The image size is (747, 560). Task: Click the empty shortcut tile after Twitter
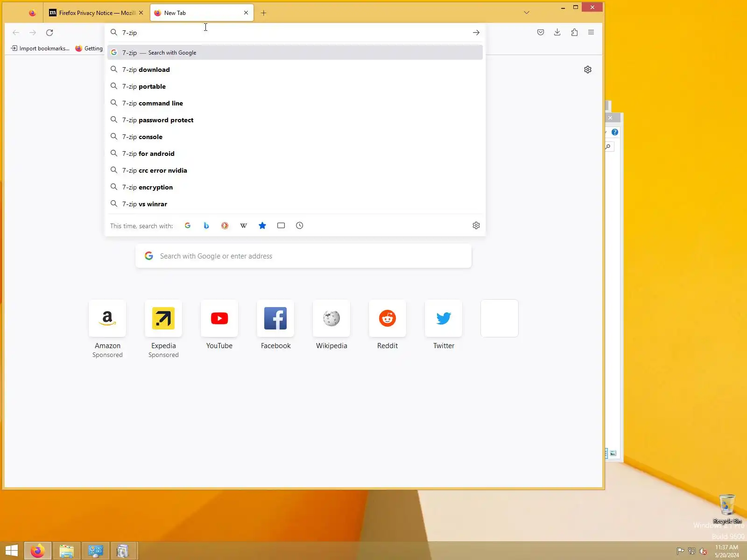point(500,318)
